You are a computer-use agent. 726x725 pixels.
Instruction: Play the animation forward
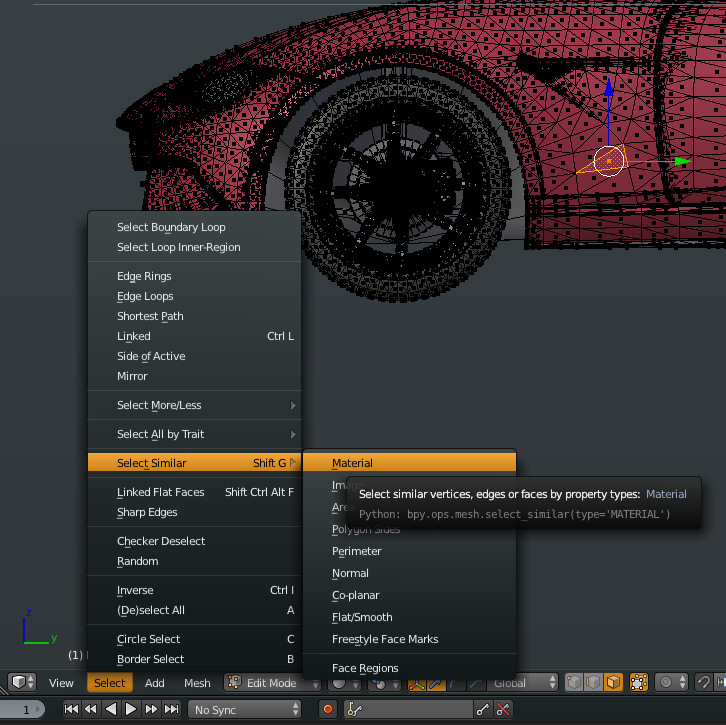point(131,709)
